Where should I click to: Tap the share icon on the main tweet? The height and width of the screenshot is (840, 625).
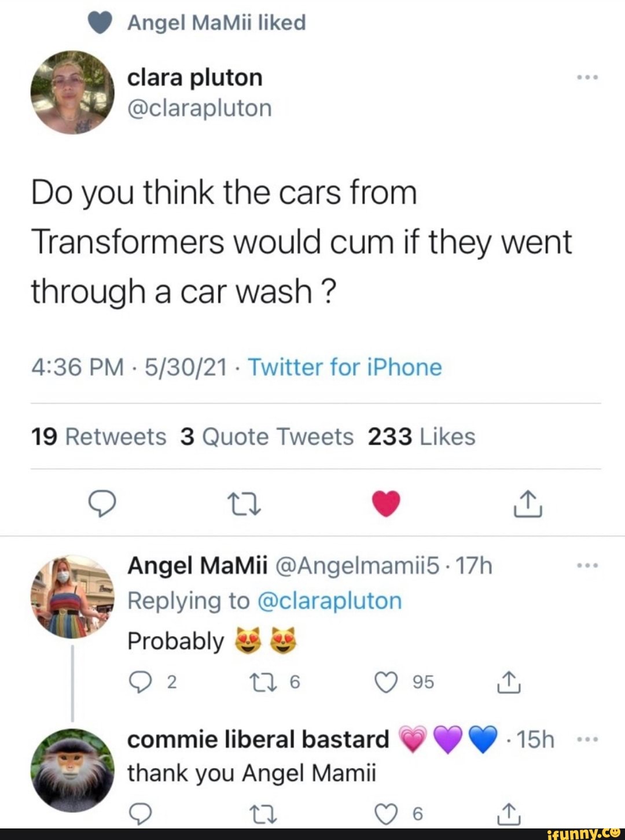(527, 504)
